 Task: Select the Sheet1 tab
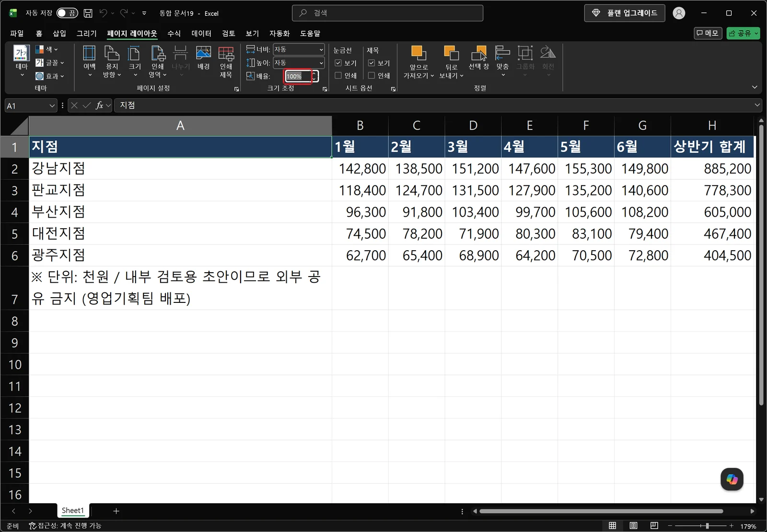(x=73, y=510)
